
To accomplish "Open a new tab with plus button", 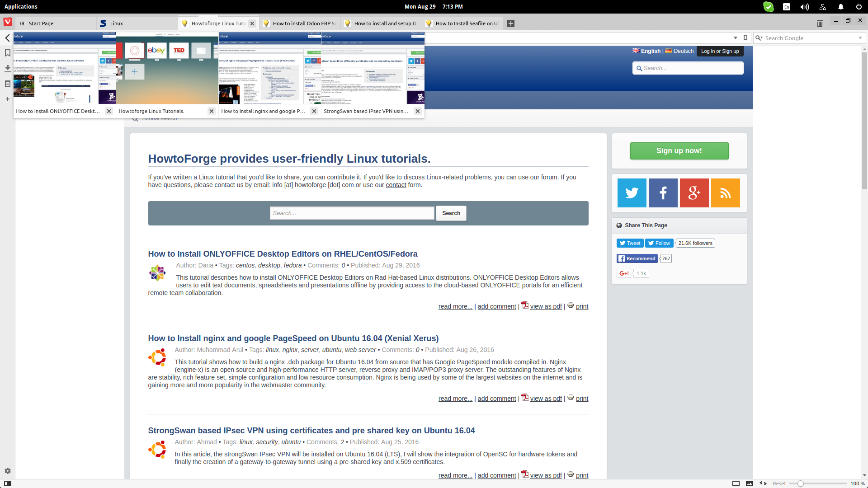I will 511,23.
